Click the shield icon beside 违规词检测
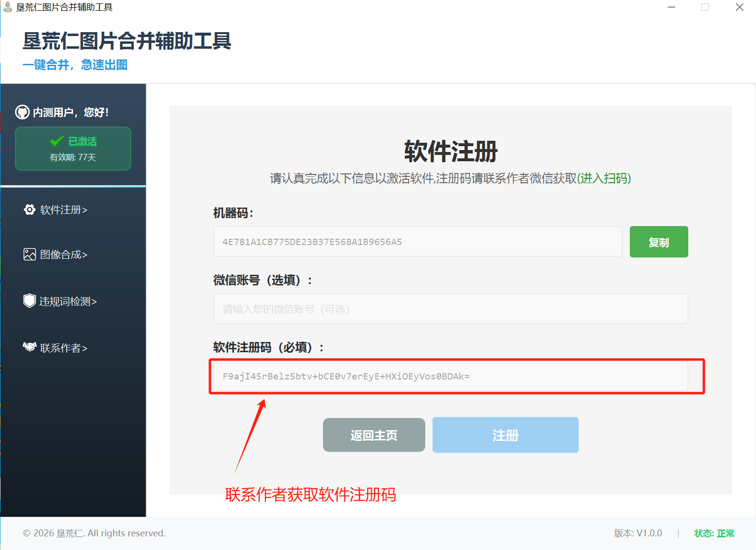 [30, 301]
